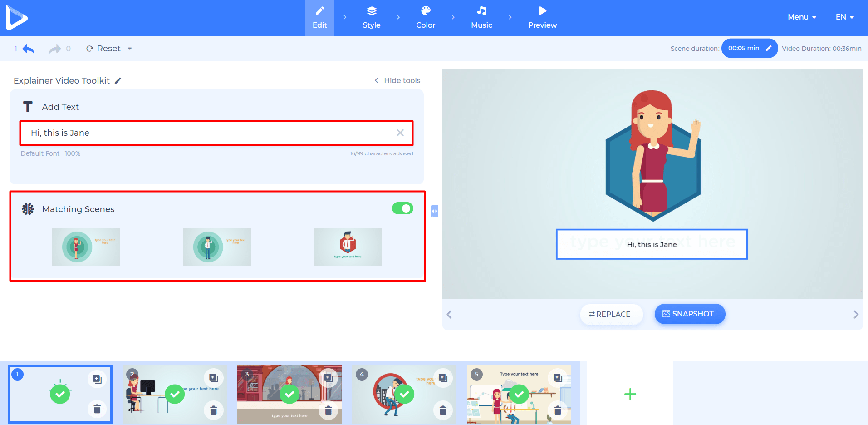Click the REPLACE button
This screenshot has width=868, height=425.
(611, 314)
